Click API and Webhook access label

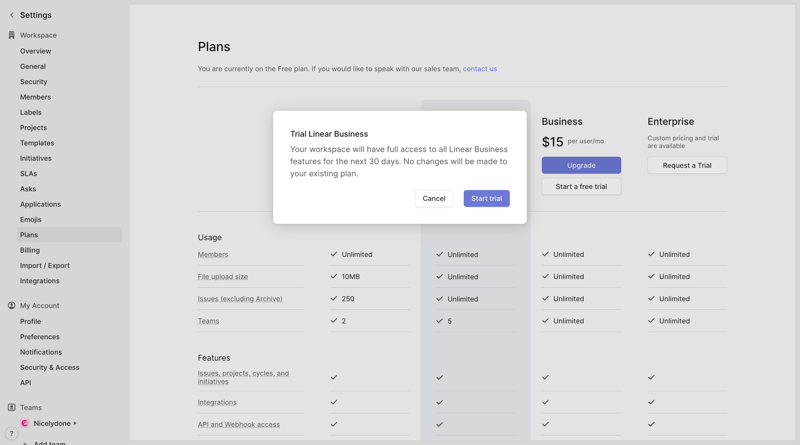(x=238, y=424)
